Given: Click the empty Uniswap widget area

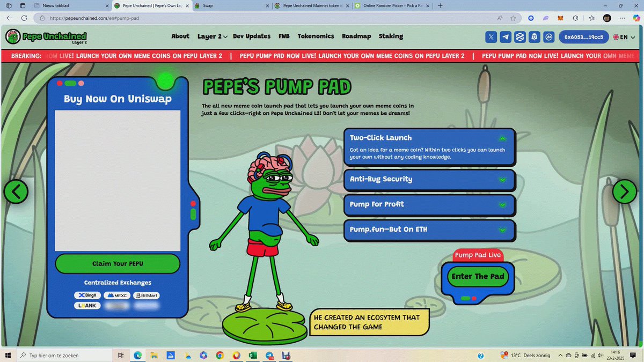Looking at the screenshot, I should (x=118, y=180).
